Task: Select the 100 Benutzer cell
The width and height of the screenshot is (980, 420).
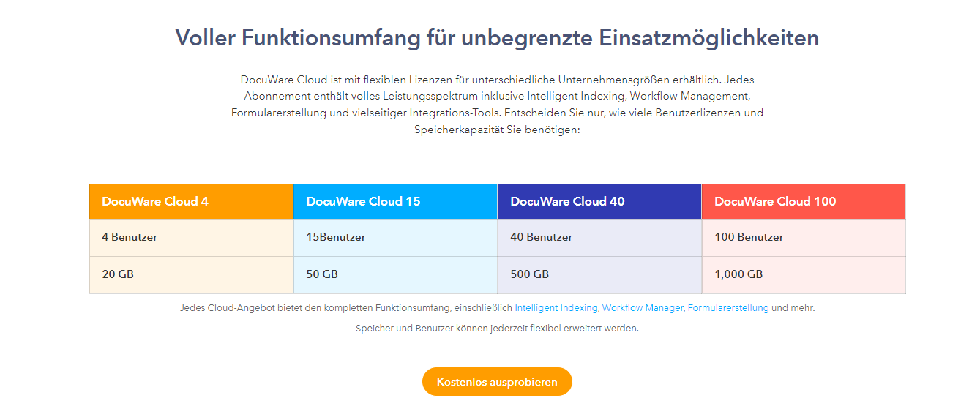Action: coord(803,237)
